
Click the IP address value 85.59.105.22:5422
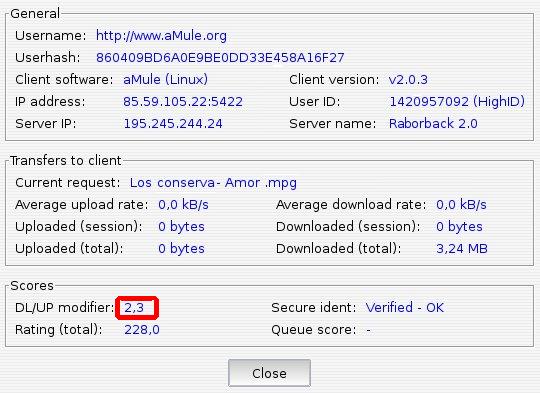click(183, 102)
